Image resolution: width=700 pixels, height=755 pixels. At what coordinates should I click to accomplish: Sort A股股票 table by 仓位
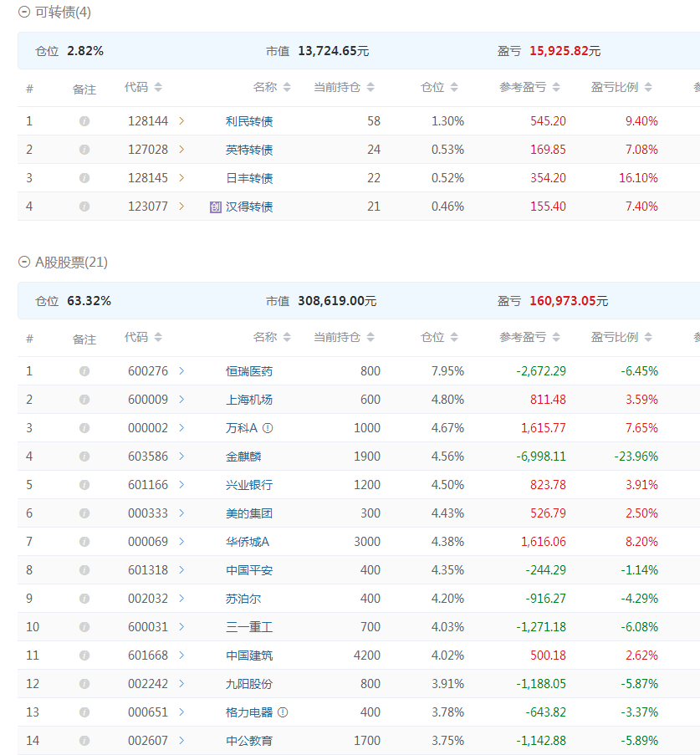pyautogui.click(x=453, y=337)
